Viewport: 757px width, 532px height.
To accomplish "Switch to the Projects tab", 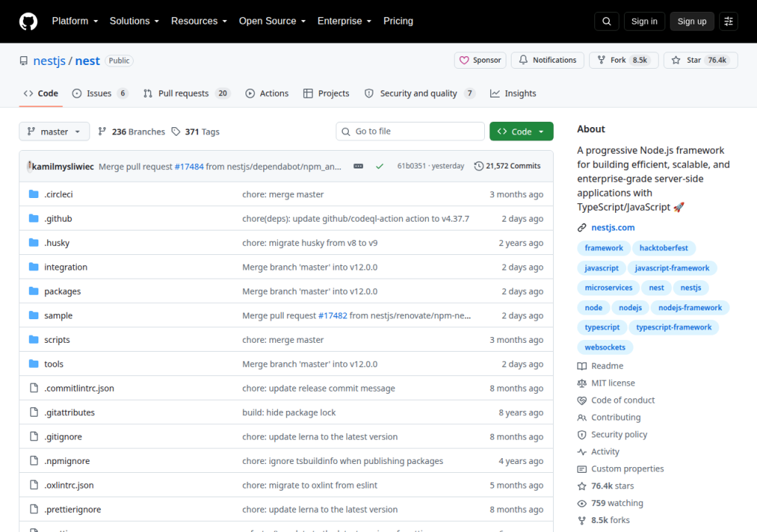I will pyautogui.click(x=326, y=94).
